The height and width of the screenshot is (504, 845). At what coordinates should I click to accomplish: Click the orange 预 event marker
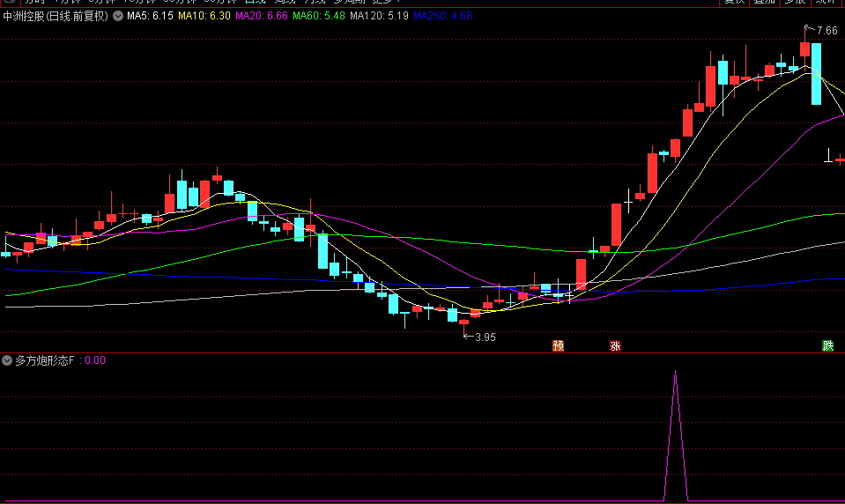click(559, 345)
